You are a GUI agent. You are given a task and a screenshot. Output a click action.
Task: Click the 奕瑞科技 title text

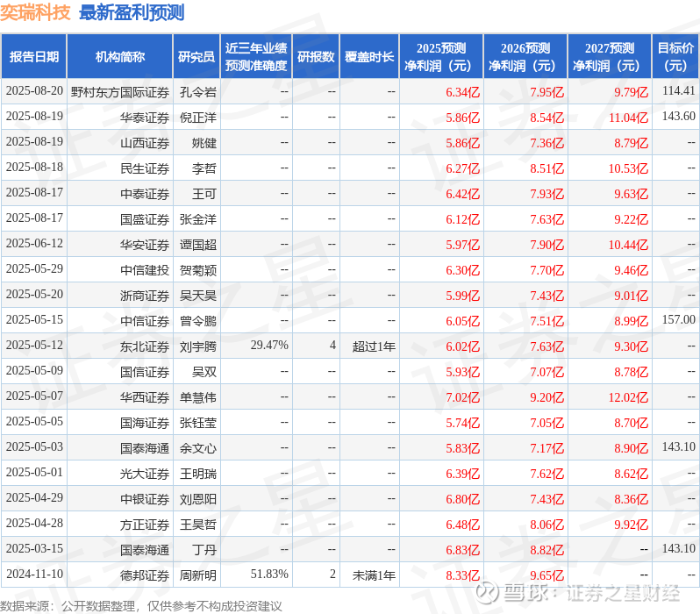click(x=35, y=12)
